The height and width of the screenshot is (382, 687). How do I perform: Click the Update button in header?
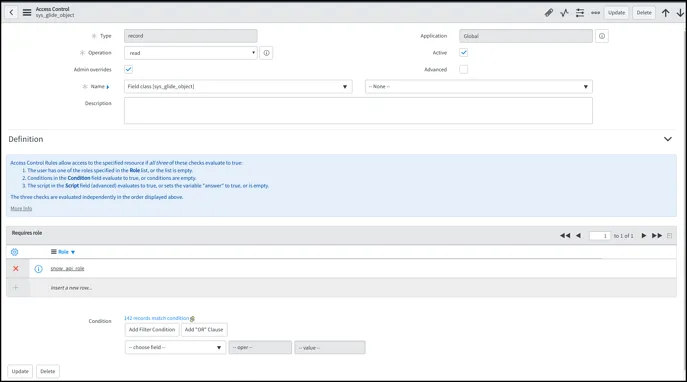coord(616,13)
